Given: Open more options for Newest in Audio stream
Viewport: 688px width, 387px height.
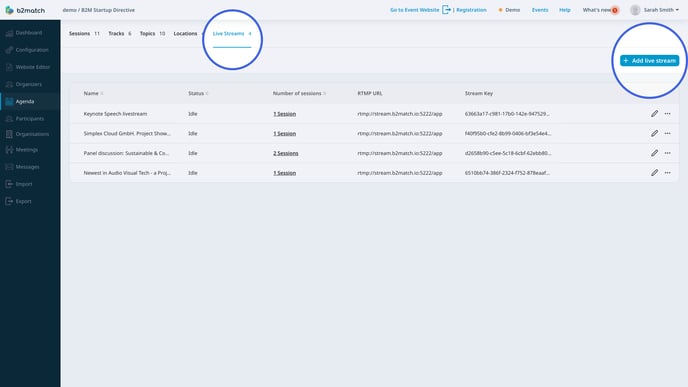Looking at the screenshot, I should pos(667,173).
